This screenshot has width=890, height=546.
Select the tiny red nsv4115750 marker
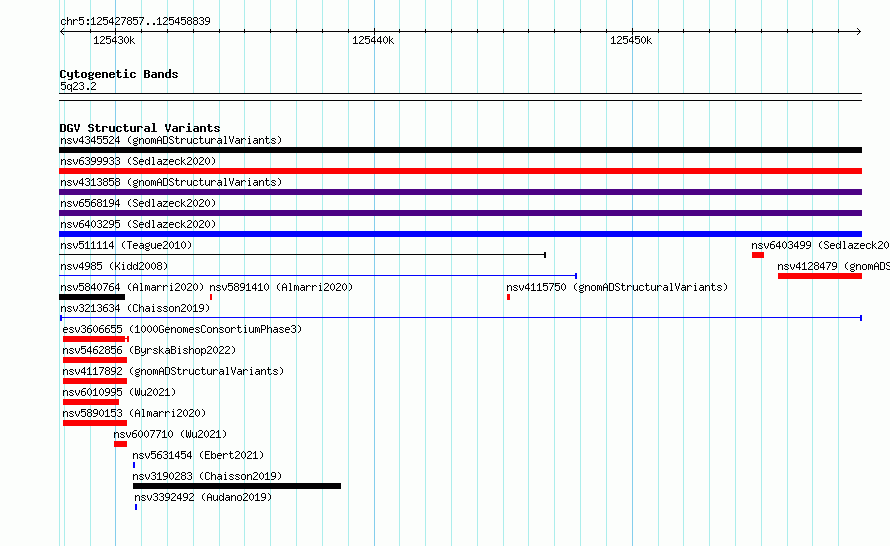coord(509,297)
